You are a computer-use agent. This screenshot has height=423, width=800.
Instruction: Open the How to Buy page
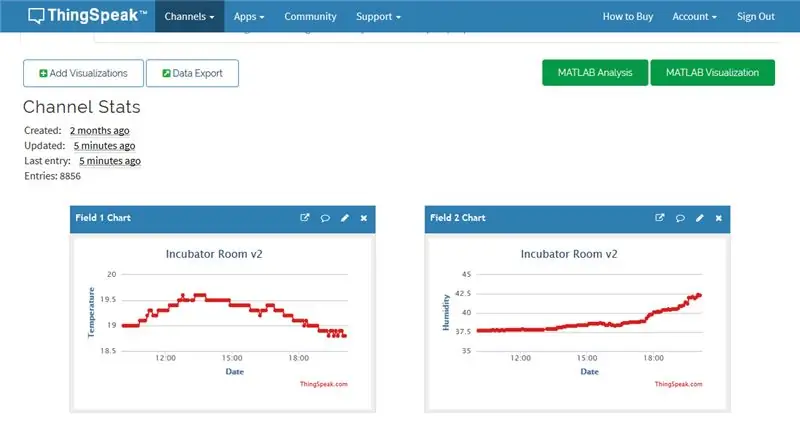[x=628, y=16]
